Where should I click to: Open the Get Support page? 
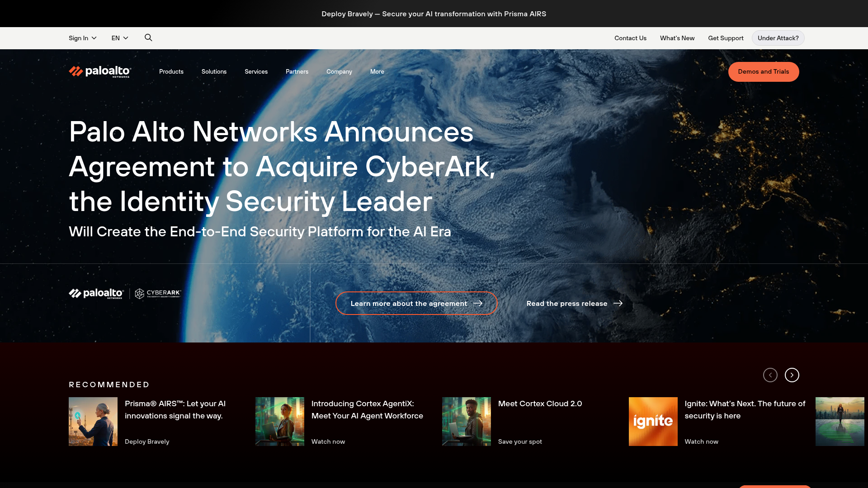tap(725, 38)
